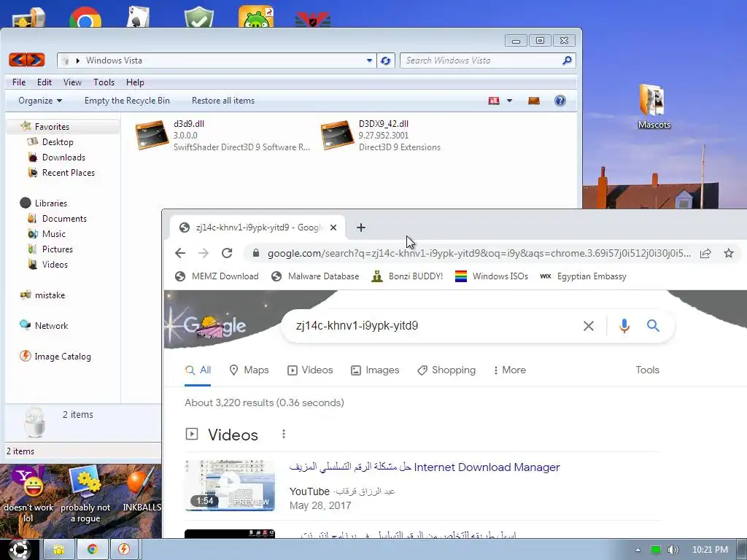Screen dimensions: 747x560
Task: Open a new Chrome tab
Action: (x=361, y=227)
